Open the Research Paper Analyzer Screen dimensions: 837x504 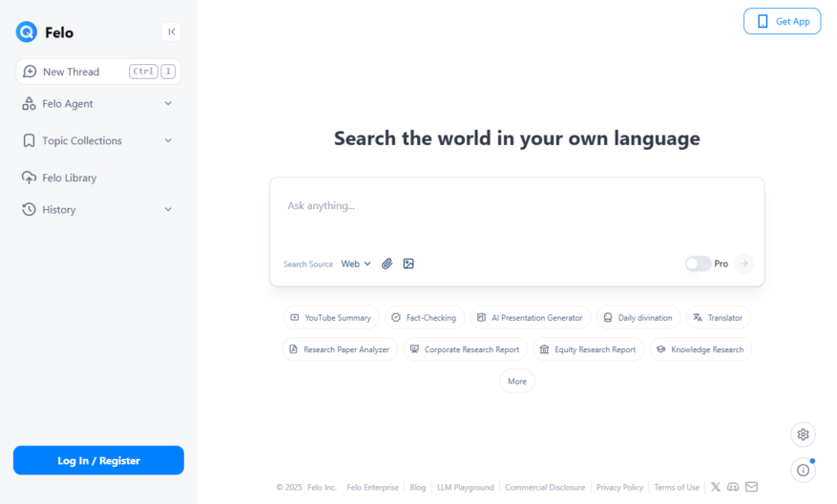(x=340, y=349)
